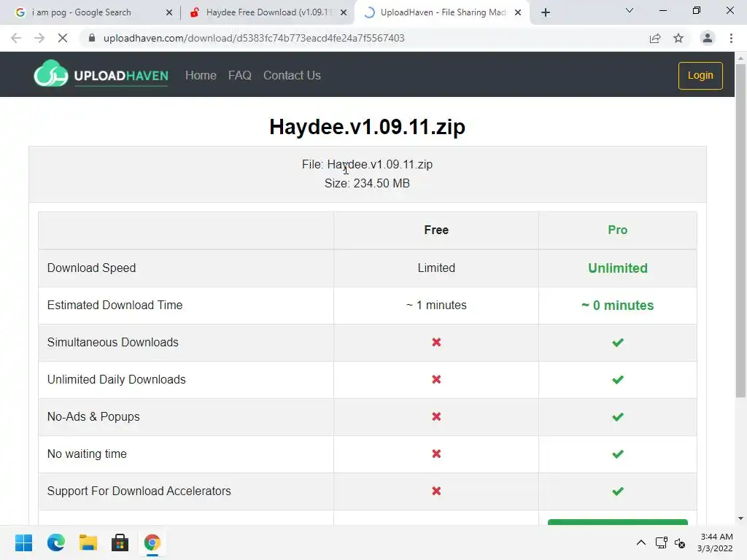This screenshot has height=560, width=747.
Task: Click red X for No waiting time
Action: (x=436, y=454)
